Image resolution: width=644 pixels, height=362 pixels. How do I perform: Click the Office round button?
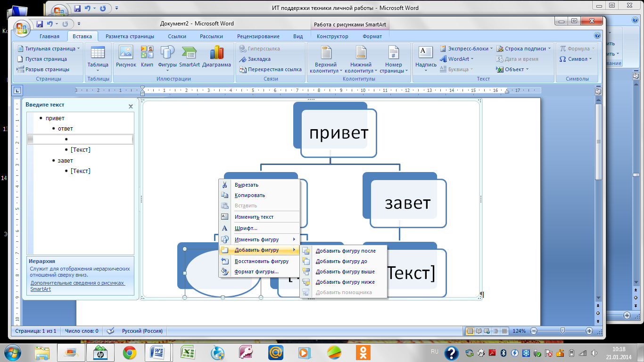(x=22, y=28)
